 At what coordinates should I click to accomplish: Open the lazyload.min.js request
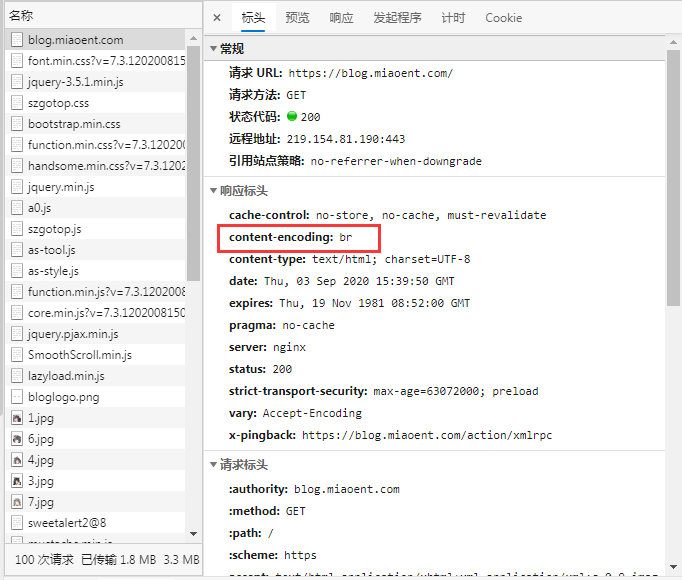click(x=66, y=376)
